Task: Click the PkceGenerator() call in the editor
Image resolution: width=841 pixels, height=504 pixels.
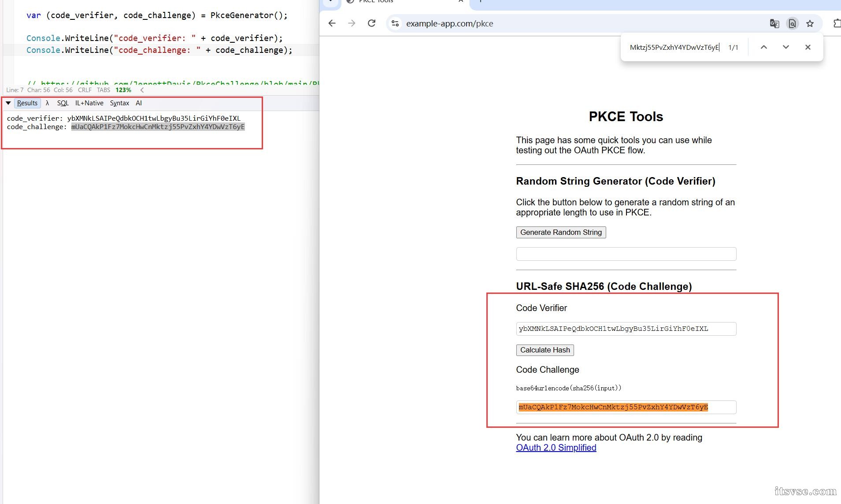Action: [248, 15]
